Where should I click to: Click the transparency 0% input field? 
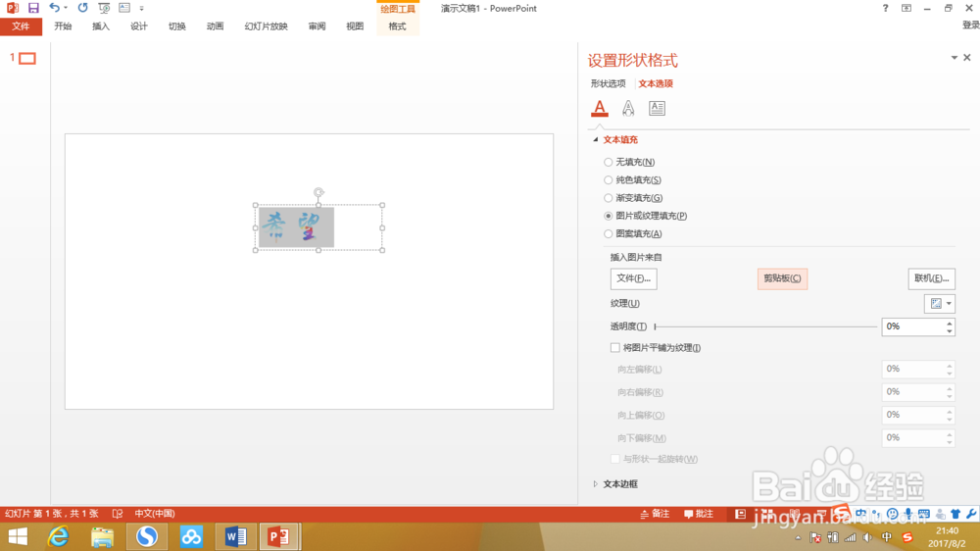pos(913,326)
